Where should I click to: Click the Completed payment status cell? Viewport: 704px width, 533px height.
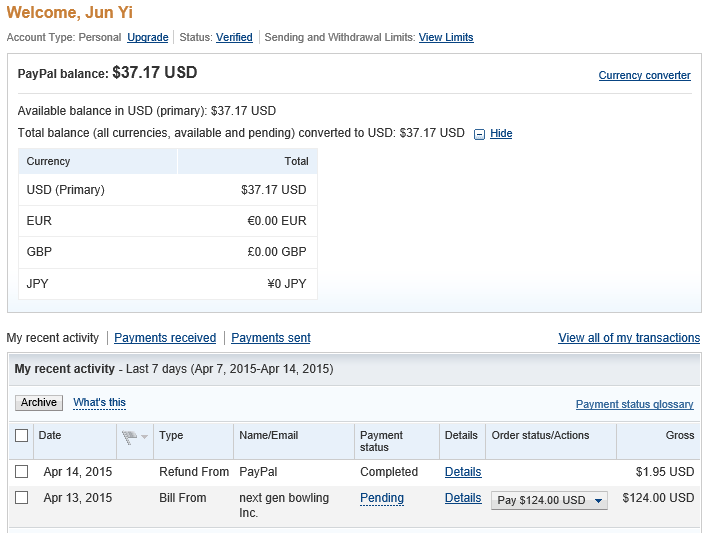(389, 472)
